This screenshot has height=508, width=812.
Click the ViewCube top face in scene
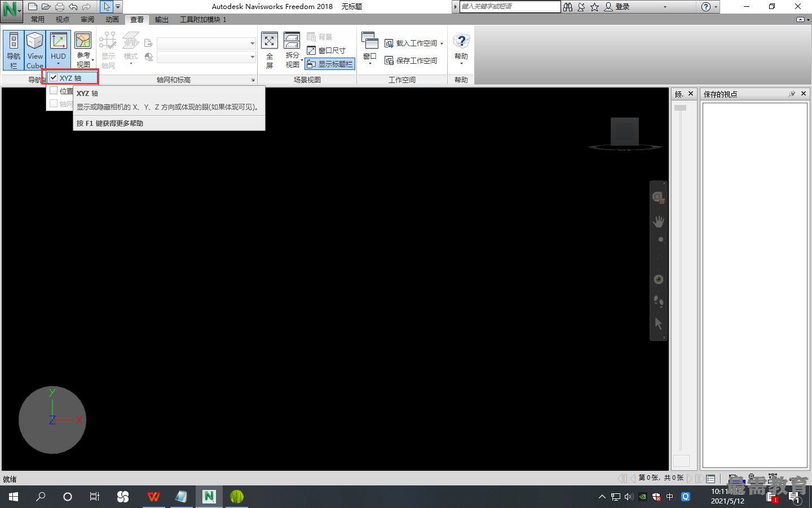point(625,131)
